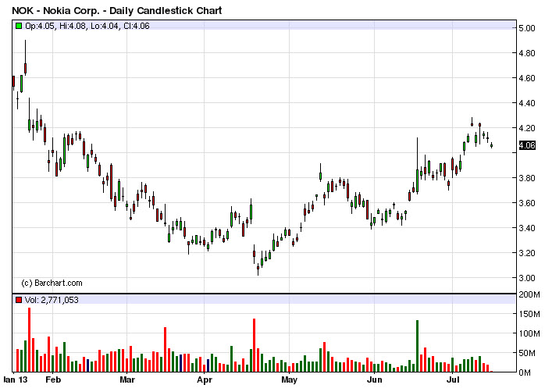
Task: Click the 3.80 price axis label
Action: [x=527, y=178]
